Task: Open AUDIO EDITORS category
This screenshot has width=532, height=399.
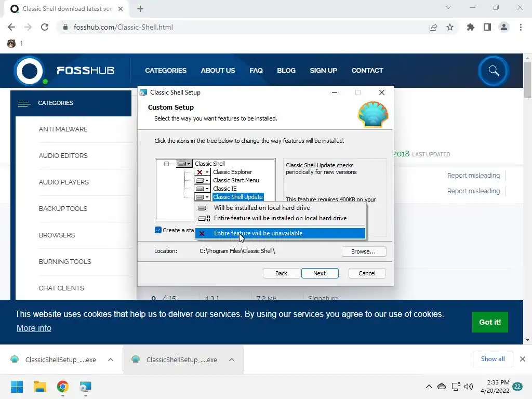Action: 63,155
